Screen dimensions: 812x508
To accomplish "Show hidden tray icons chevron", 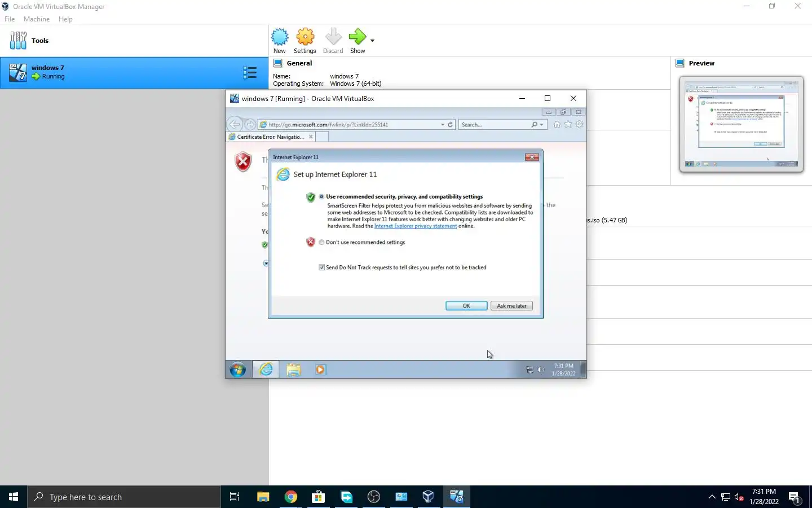I will 712,497.
